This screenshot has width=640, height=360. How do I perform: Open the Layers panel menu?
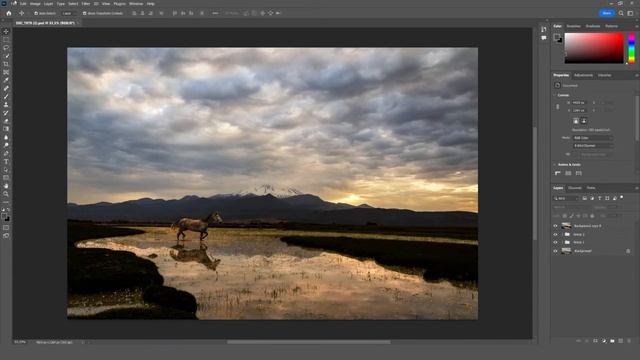(x=636, y=188)
